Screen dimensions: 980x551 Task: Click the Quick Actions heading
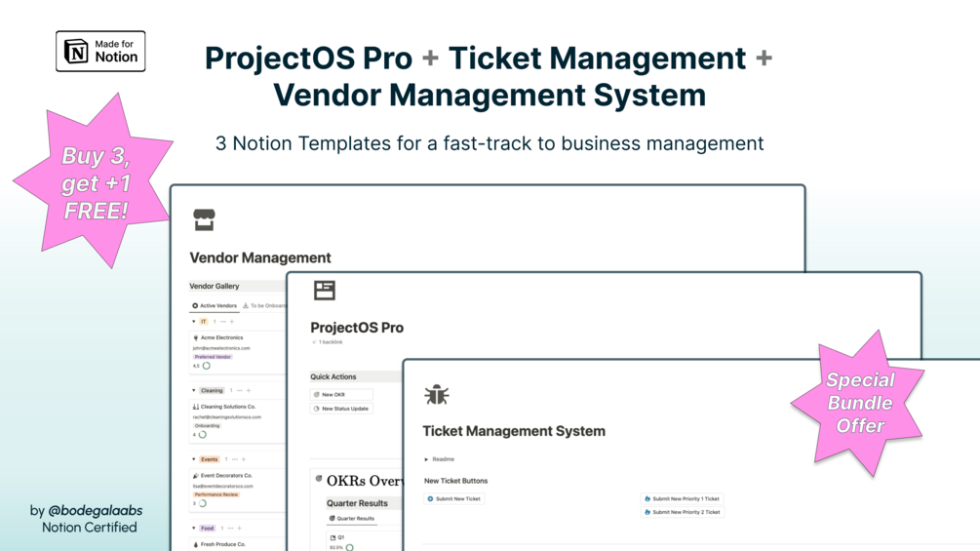coord(333,376)
